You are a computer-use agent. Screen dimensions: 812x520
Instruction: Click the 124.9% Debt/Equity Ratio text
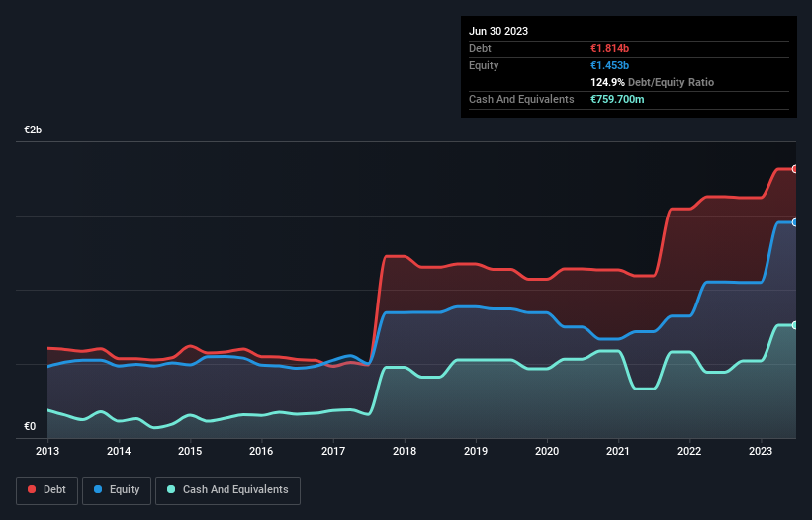pyautogui.click(x=652, y=82)
